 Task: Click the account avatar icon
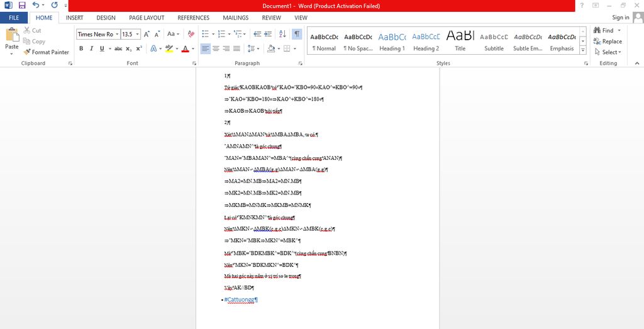point(638,18)
